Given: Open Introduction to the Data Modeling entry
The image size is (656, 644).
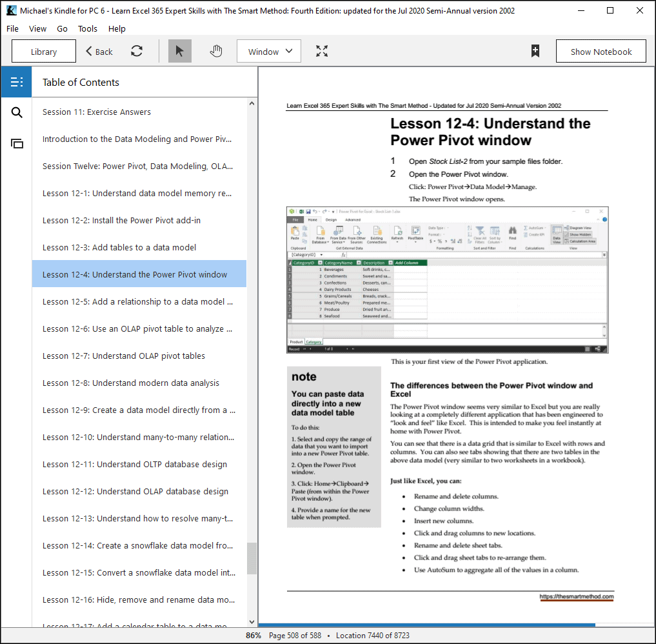Looking at the screenshot, I should pos(139,139).
